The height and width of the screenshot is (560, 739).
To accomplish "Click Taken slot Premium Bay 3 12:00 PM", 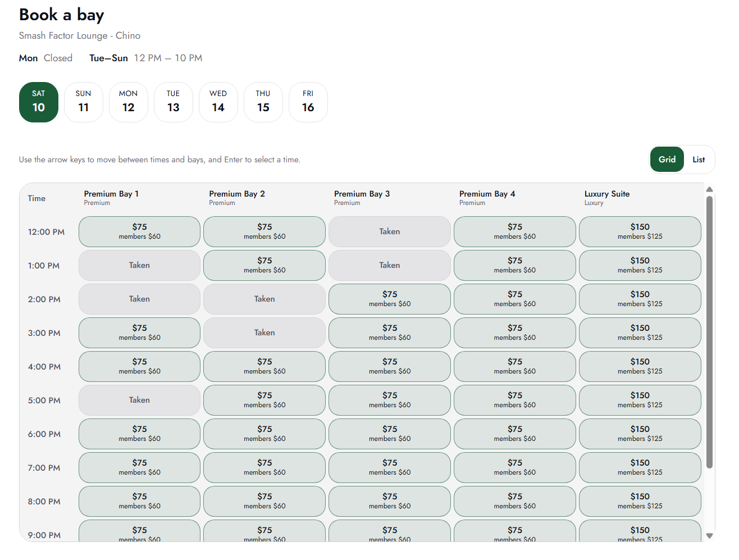I will coord(390,231).
